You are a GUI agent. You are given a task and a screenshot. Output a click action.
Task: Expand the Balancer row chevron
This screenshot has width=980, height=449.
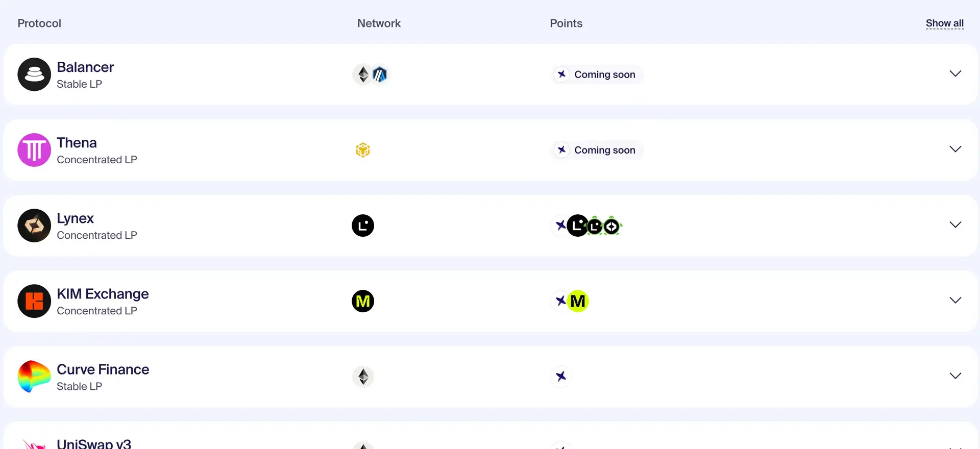pyautogui.click(x=955, y=73)
